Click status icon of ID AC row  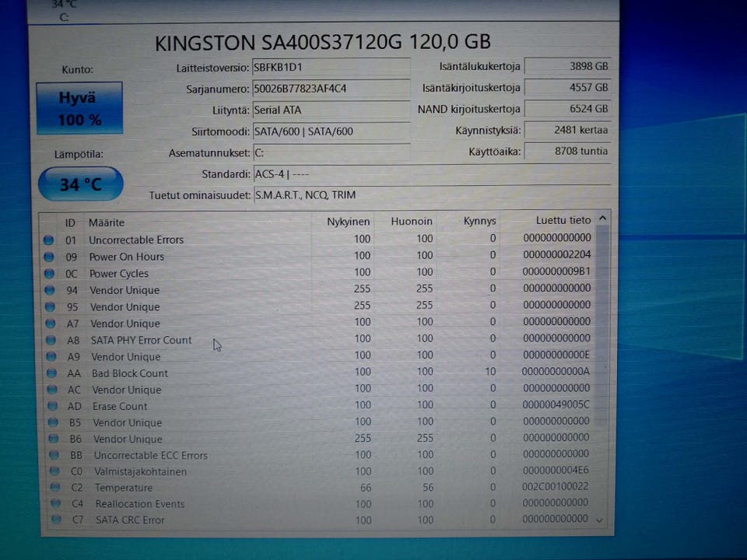tap(52, 390)
